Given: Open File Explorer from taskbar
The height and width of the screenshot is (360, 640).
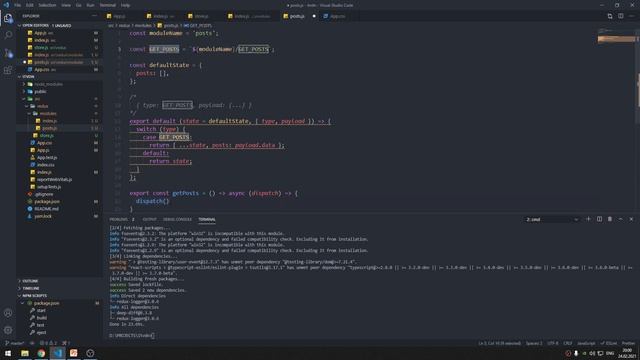Looking at the screenshot, I should click(x=25, y=353).
